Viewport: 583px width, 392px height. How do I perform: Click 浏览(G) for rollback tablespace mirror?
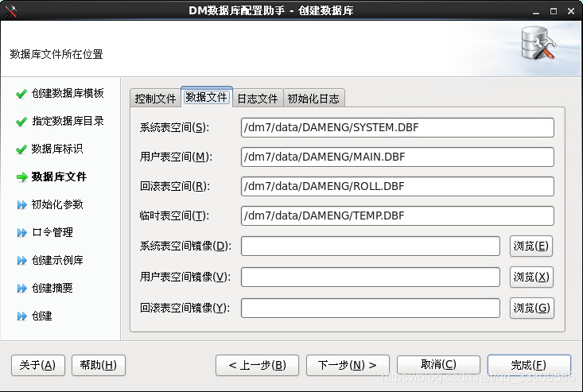click(531, 308)
